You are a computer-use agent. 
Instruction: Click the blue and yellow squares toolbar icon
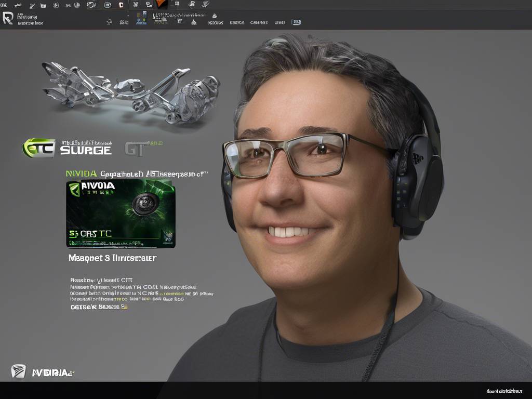point(142,18)
